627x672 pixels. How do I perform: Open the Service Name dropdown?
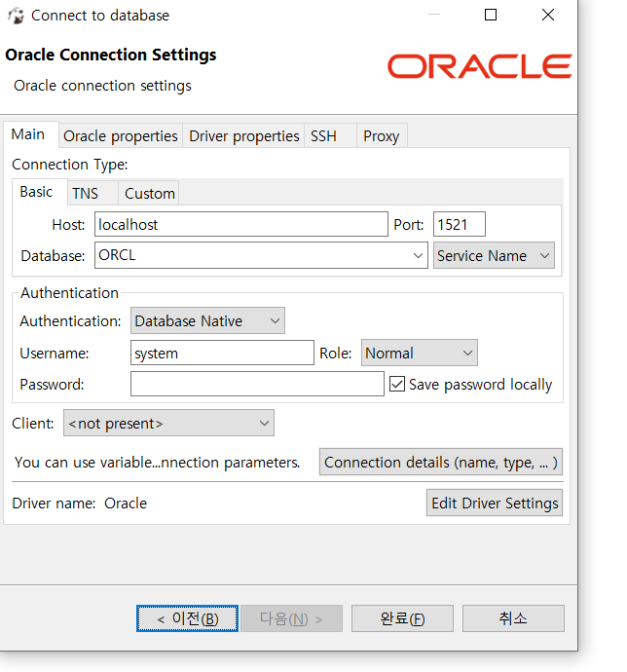tap(494, 255)
